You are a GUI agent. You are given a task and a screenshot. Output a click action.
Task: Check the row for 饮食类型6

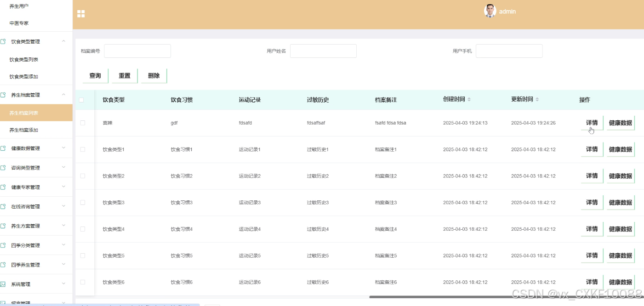coord(83,282)
